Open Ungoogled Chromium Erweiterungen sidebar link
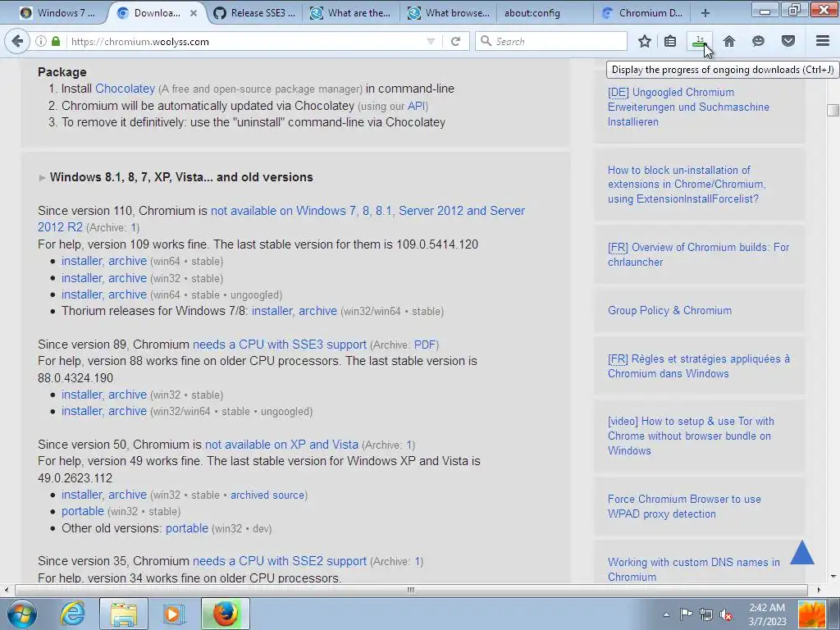 (688, 107)
